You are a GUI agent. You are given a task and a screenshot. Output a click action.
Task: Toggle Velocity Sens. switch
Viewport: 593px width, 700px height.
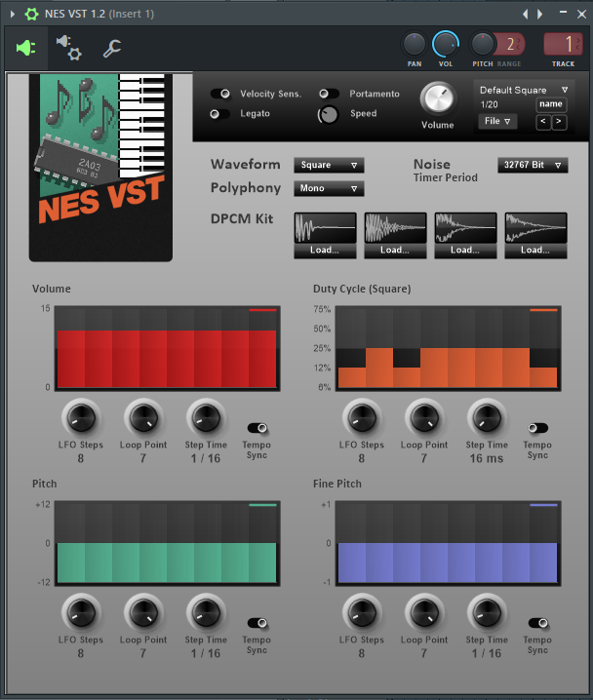pos(220,94)
